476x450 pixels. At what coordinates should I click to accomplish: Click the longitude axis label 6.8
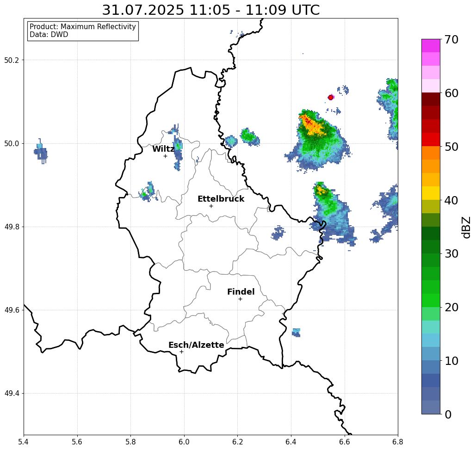click(398, 442)
